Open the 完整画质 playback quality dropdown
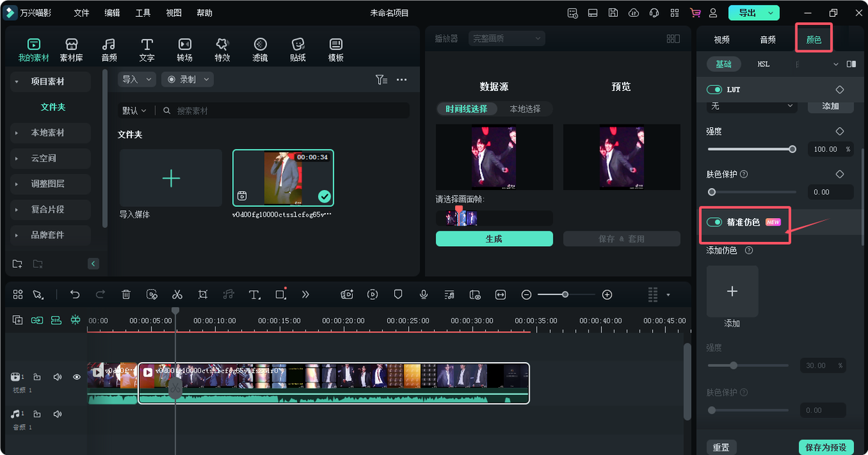 (507, 38)
